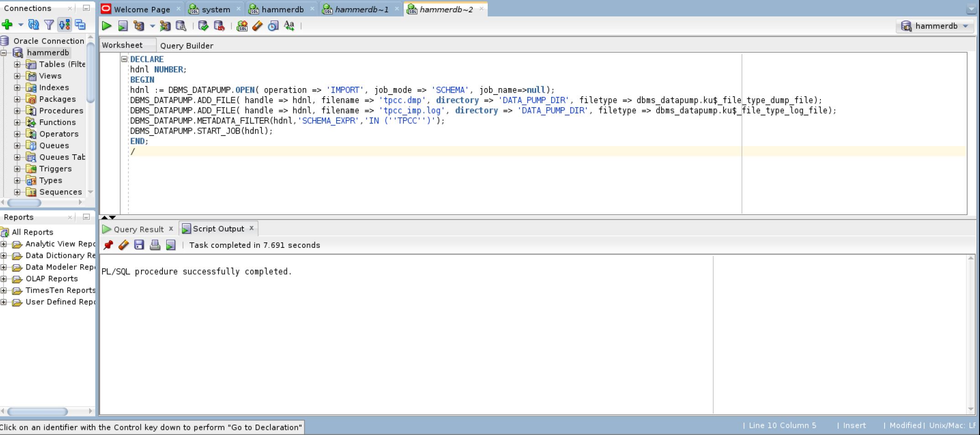Image resolution: width=980 pixels, height=435 pixels.
Task: Open the Welcome Page tab
Action: (141, 9)
